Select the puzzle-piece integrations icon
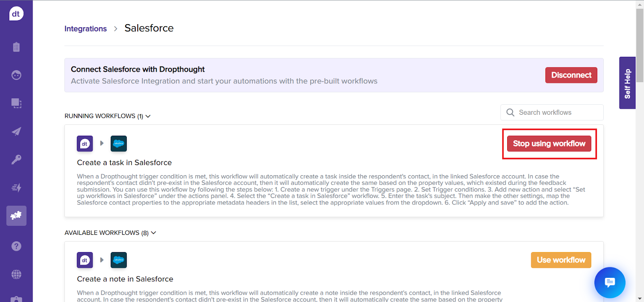This screenshot has width=644, height=302. pos(16,216)
